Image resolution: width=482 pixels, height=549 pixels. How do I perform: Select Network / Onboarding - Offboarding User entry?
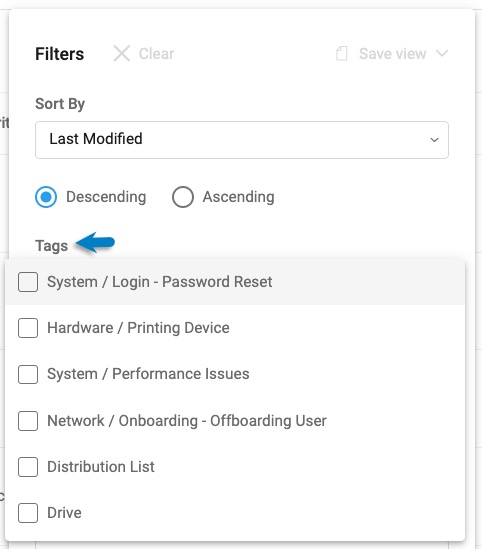point(235,421)
